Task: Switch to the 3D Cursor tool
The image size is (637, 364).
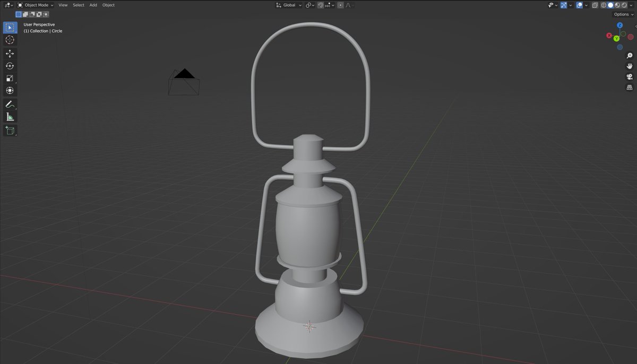Action: click(10, 40)
